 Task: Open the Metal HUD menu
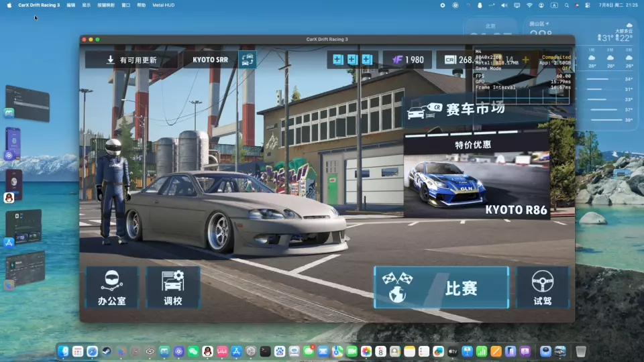point(164,5)
